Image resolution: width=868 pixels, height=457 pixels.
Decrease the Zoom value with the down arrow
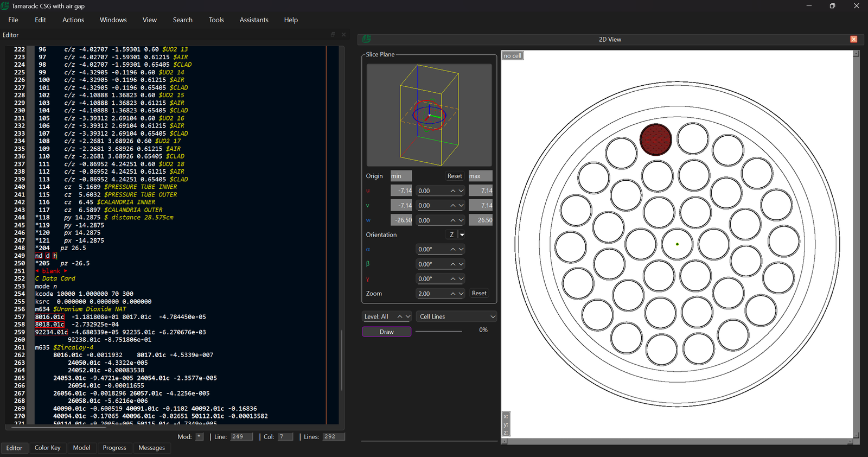click(461, 294)
